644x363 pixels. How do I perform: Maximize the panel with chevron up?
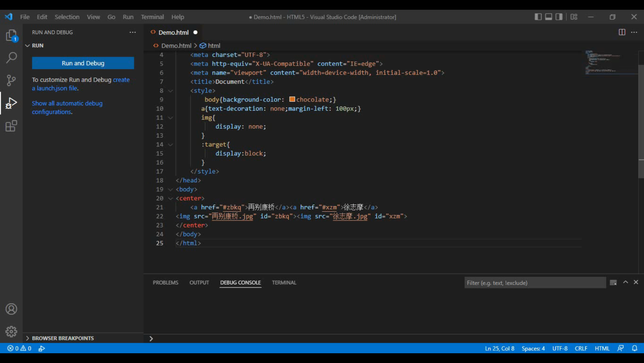(x=626, y=282)
